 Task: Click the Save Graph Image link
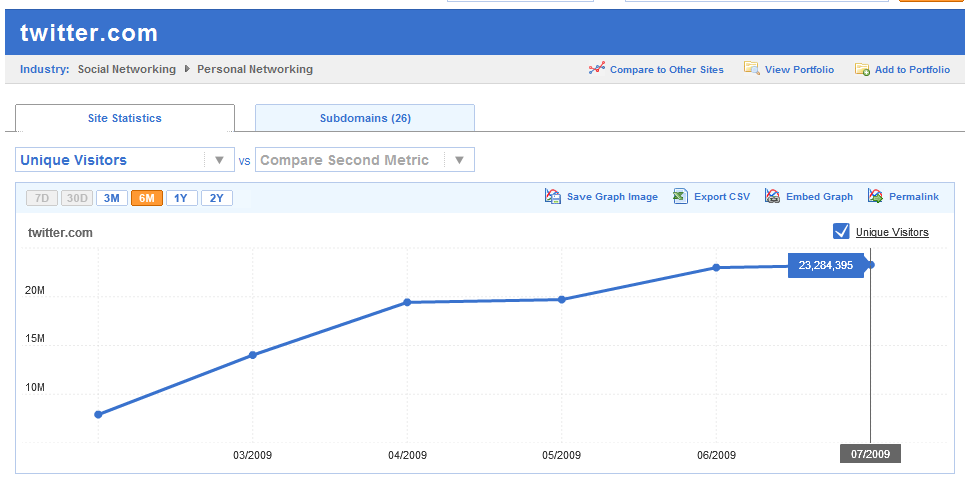tap(612, 197)
